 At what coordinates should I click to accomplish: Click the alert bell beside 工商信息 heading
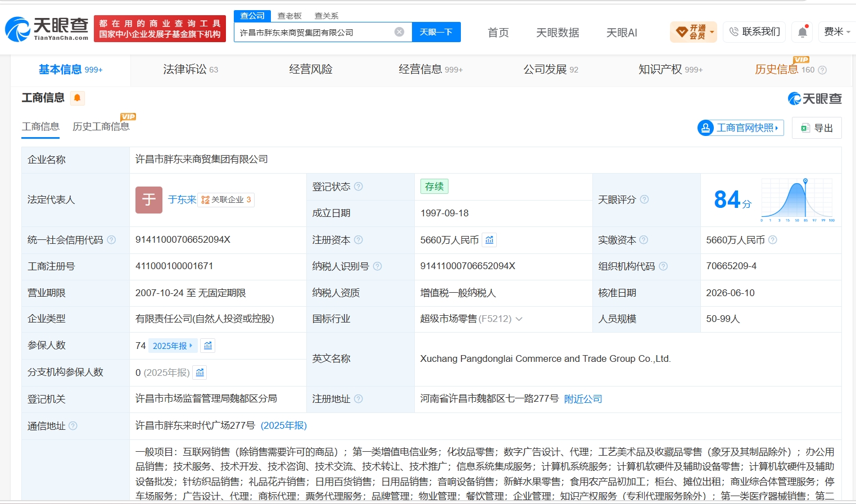tap(77, 98)
